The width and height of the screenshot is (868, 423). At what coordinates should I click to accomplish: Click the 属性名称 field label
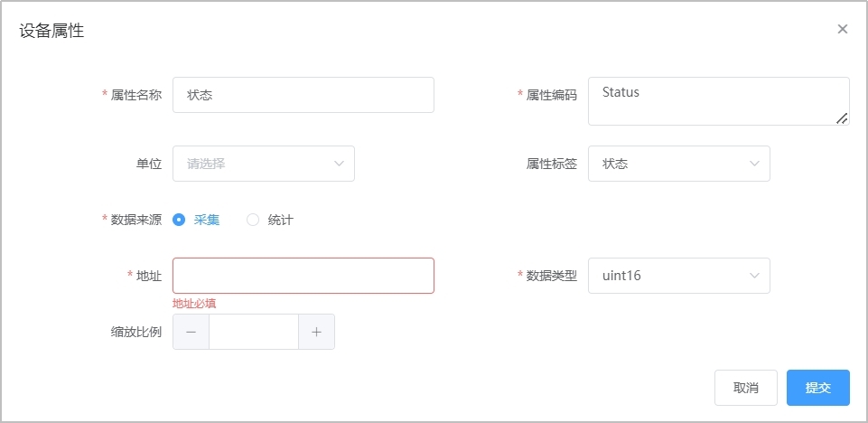pos(136,95)
